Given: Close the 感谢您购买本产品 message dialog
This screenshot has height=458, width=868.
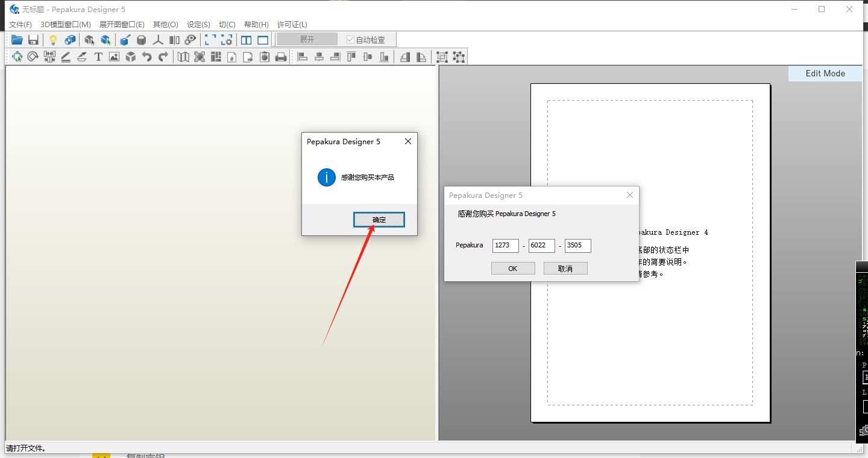Looking at the screenshot, I should point(408,141).
